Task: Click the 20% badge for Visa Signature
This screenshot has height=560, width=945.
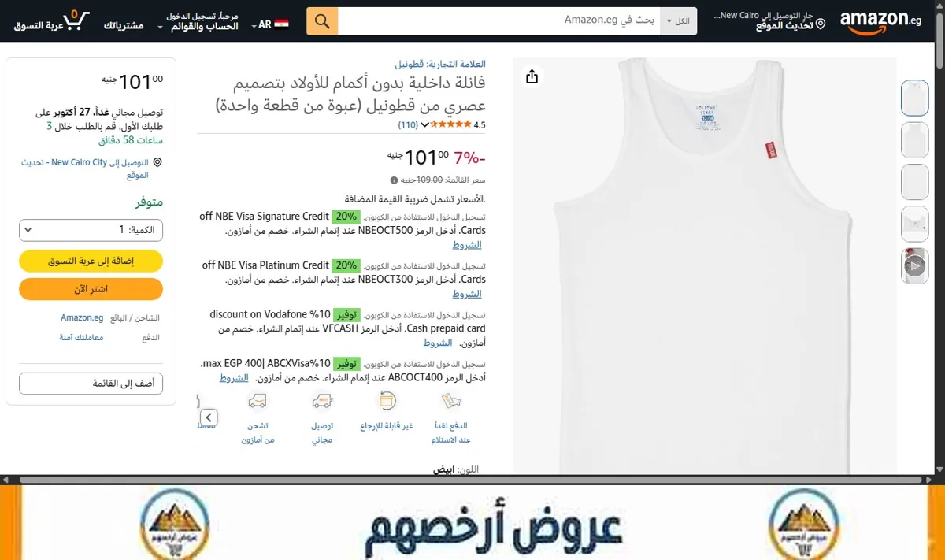Action: [345, 217]
